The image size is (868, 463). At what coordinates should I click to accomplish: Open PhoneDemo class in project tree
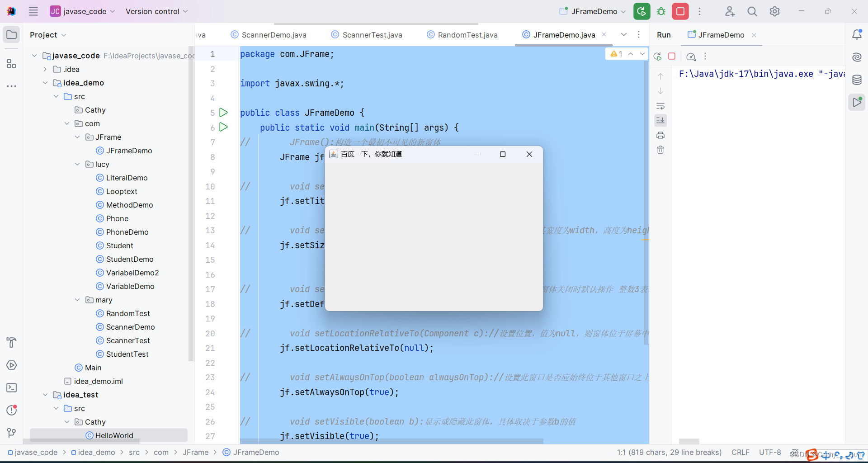pyautogui.click(x=127, y=232)
